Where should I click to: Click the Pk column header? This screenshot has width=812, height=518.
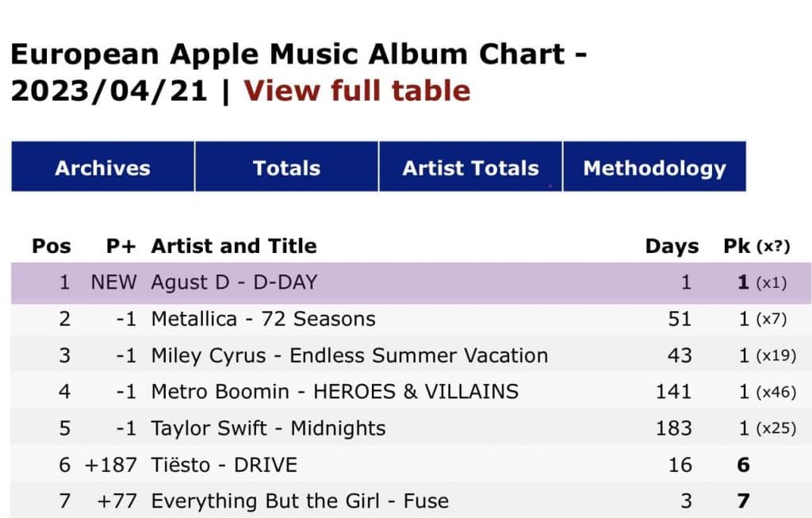tap(737, 246)
